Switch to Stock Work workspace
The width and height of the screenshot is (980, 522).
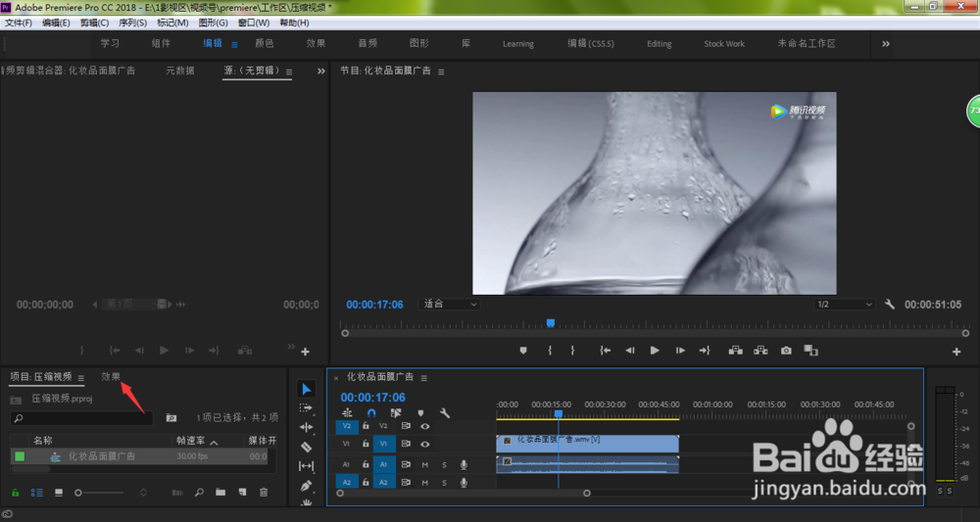pyautogui.click(x=724, y=44)
